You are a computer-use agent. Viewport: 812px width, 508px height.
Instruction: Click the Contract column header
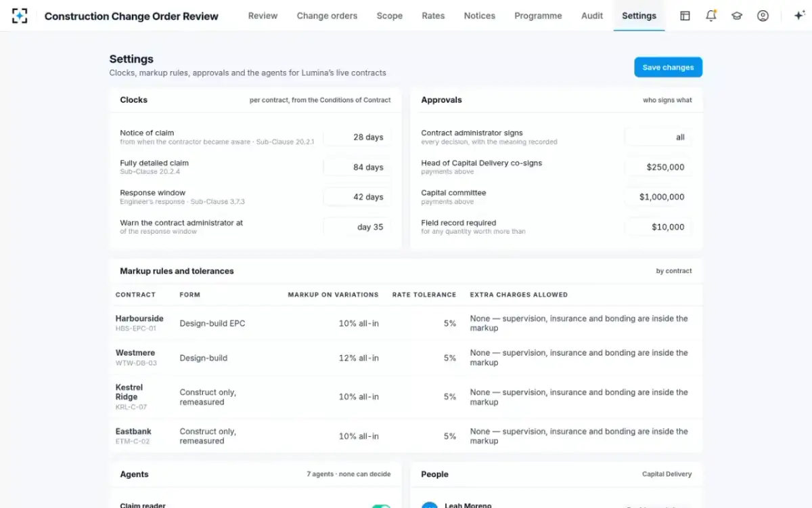(x=135, y=295)
